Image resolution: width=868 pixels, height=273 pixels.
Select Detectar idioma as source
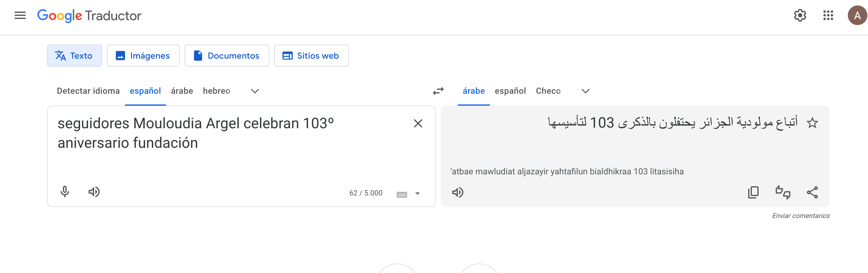(x=88, y=91)
